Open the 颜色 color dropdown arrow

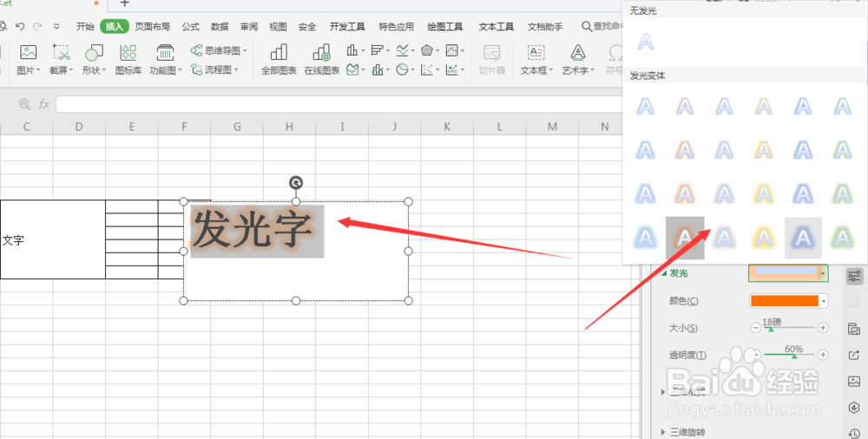(824, 301)
